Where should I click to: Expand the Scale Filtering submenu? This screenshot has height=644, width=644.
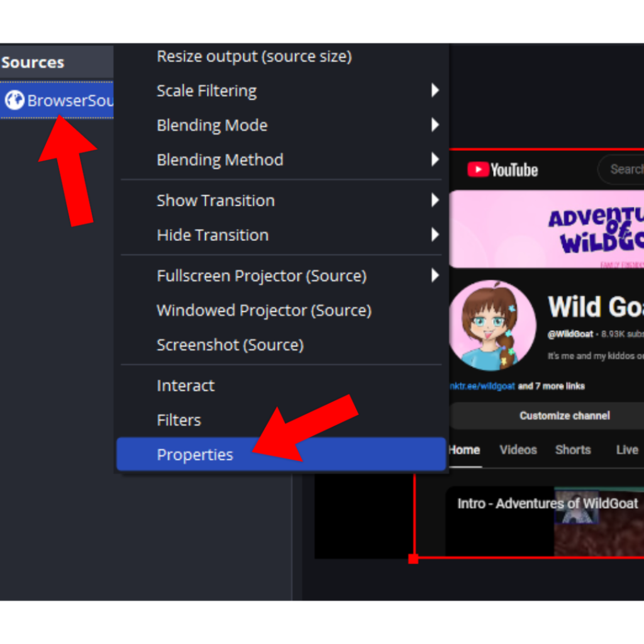(206, 91)
